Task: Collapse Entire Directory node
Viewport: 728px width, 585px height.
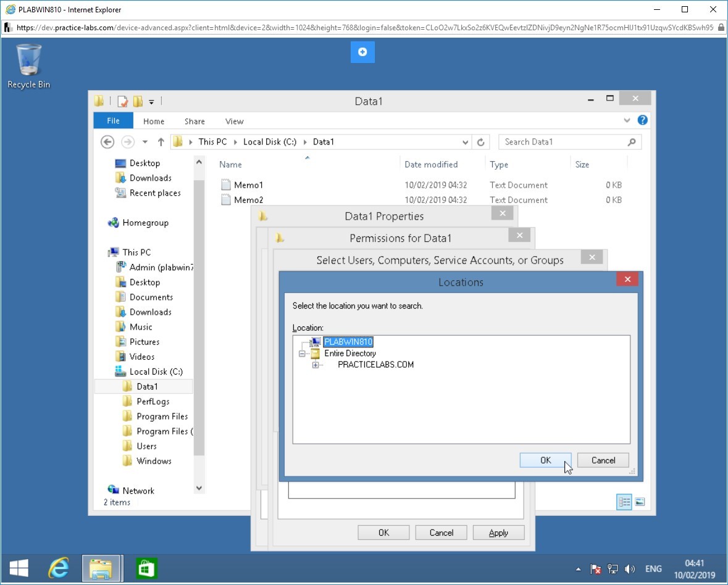Action: tap(302, 354)
